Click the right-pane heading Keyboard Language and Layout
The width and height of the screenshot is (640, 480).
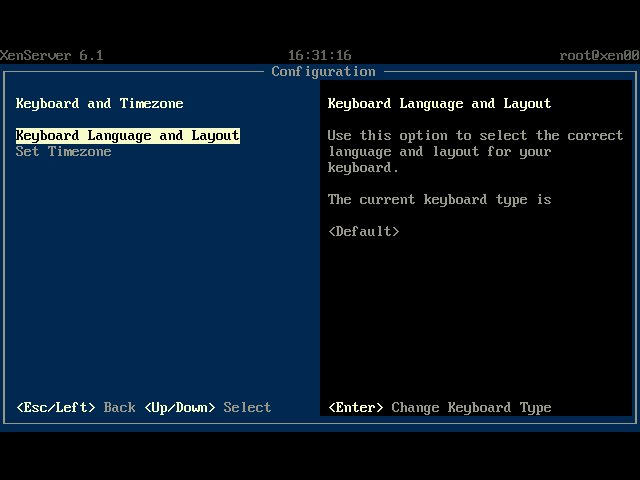[x=440, y=103]
